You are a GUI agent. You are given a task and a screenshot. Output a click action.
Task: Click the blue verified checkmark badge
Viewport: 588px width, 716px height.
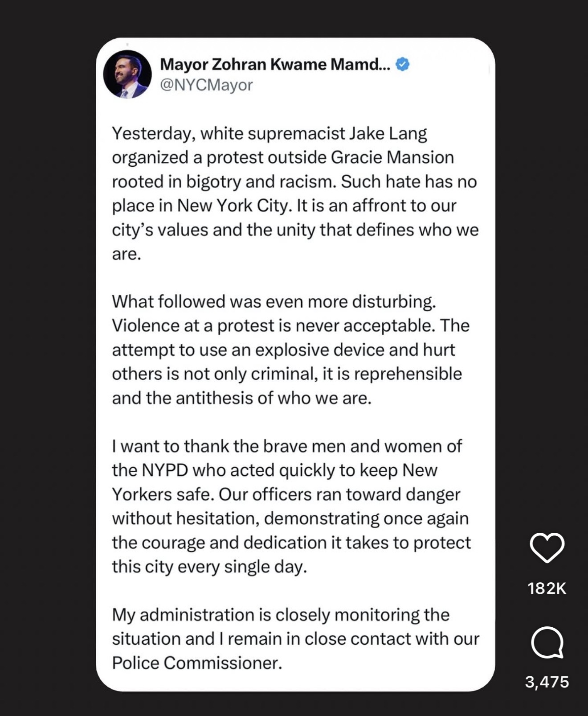[403, 64]
